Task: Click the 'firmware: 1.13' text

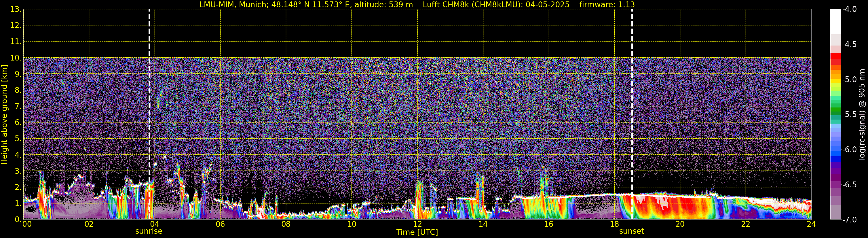Action: tap(607, 5)
